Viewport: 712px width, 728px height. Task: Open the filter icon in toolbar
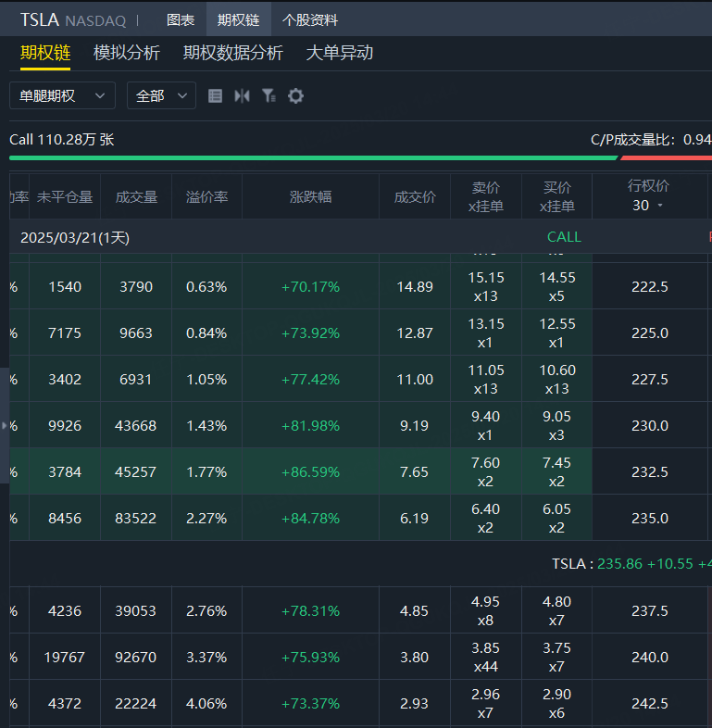(269, 95)
